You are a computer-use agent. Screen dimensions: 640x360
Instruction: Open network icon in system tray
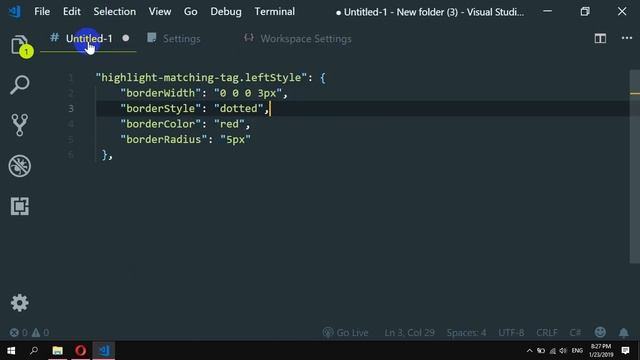pyautogui.click(x=553, y=351)
